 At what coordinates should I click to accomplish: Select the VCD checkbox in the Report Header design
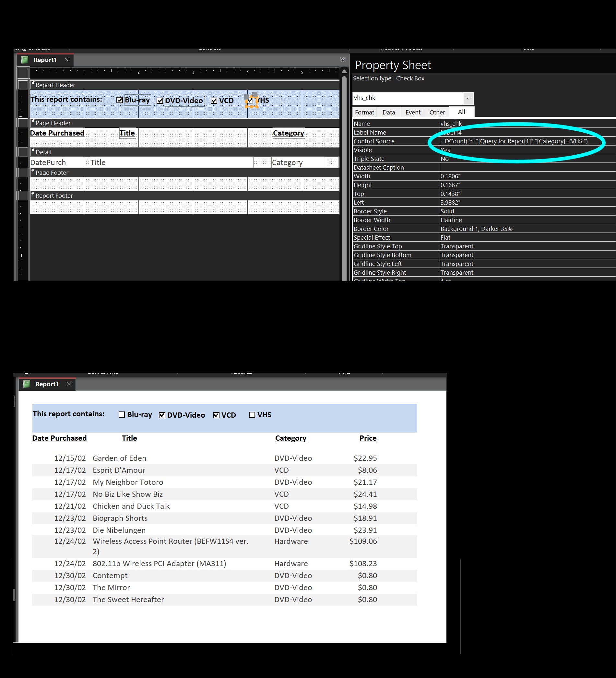214,101
